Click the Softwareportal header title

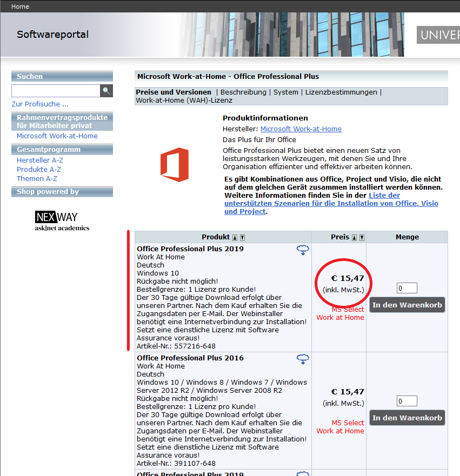tap(52, 35)
